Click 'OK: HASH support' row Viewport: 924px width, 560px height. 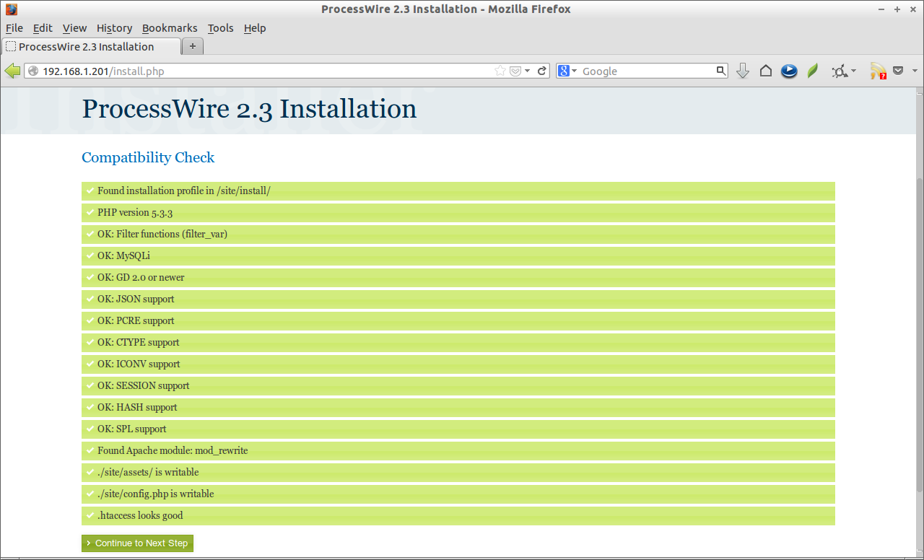point(458,407)
